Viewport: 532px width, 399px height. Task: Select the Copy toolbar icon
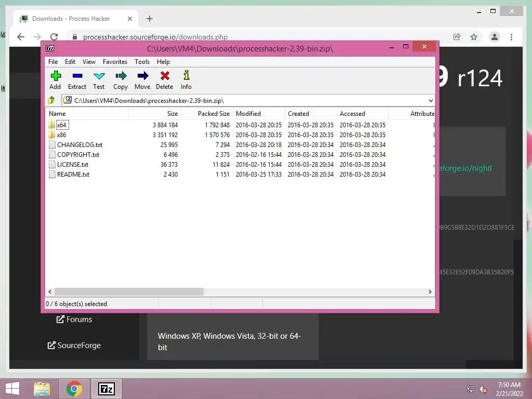121,76
